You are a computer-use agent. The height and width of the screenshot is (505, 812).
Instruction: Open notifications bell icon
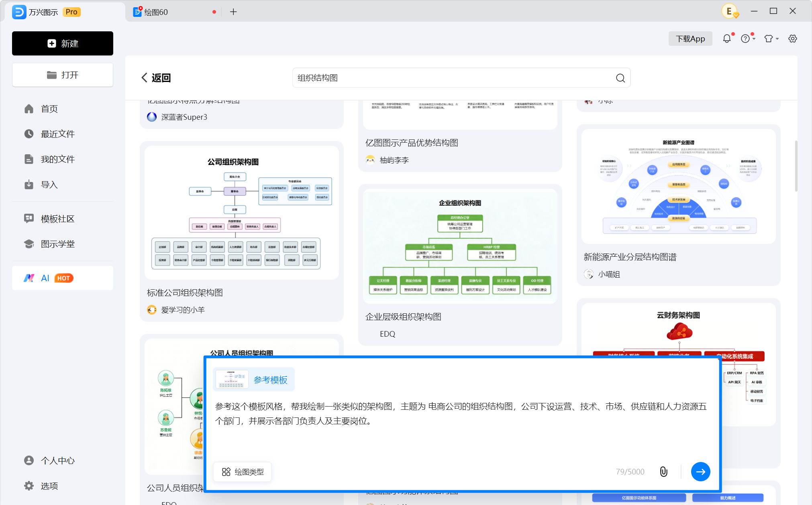pyautogui.click(x=727, y=39)
